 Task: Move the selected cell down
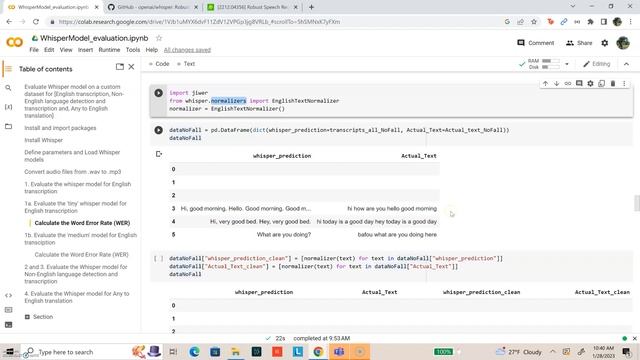(x=556, y=84)
